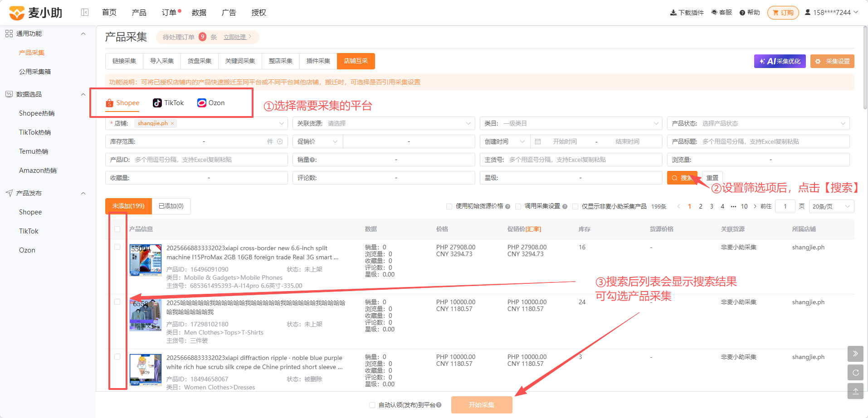
Task: Click the 开始采集 button
Action: pos(482,405)
